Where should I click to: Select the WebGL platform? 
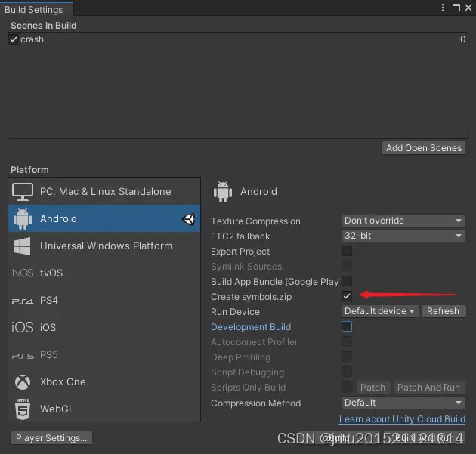104,409
